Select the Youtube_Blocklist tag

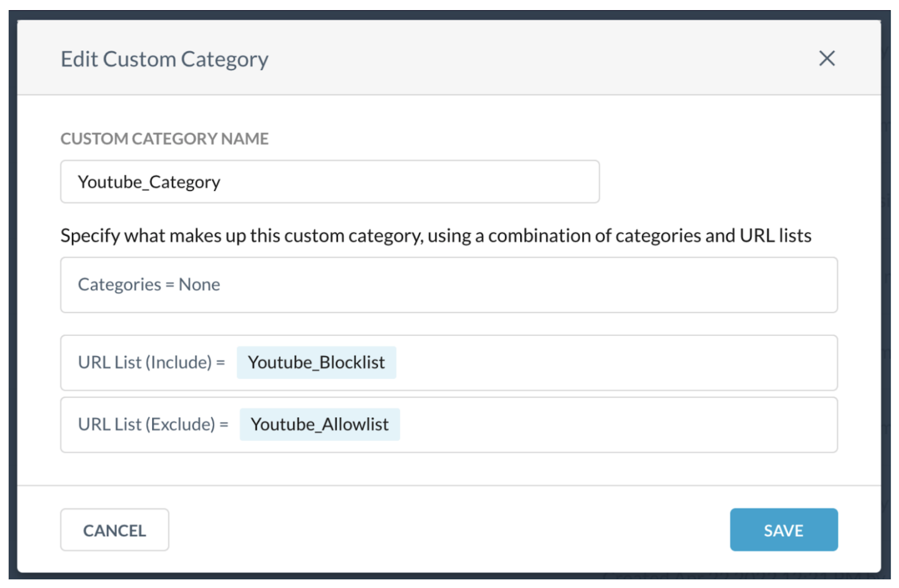(316, 363)
